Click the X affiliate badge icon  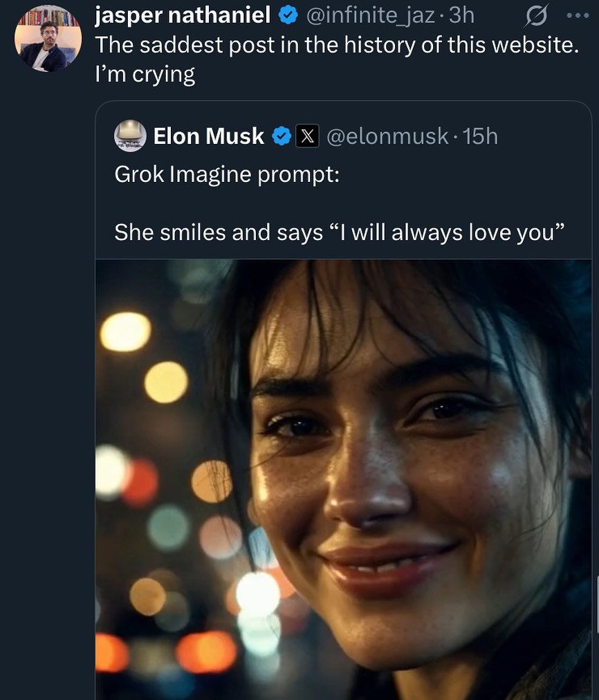tap(307, 136)
